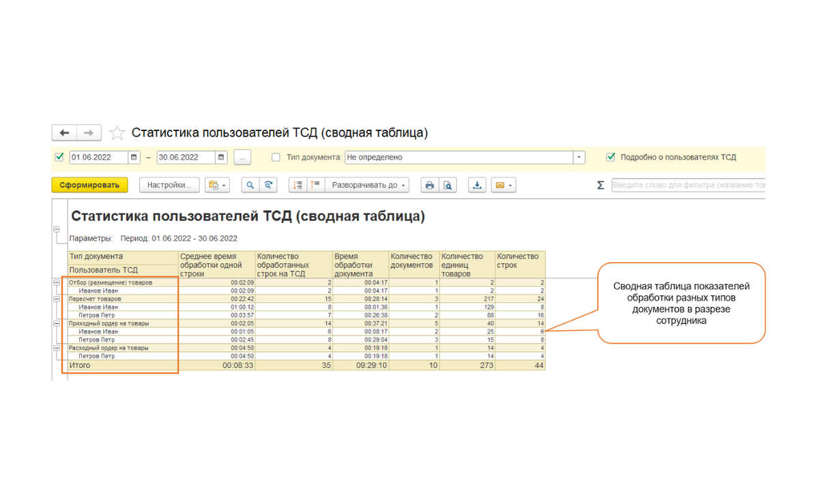Collapse the Пересчет товаров group
The width and height of the screenshot is (819, 504).
point(57,299)
